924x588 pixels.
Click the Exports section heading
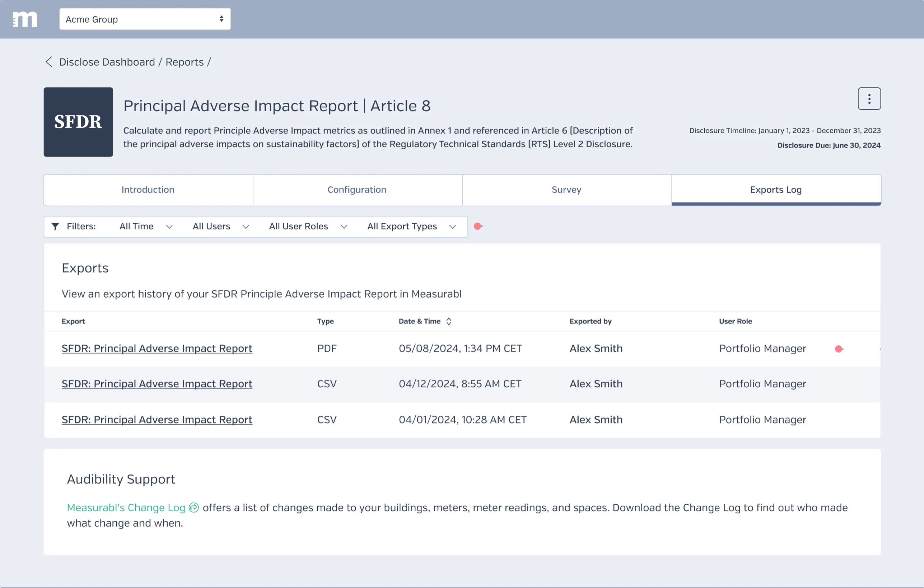click(85, 268)
